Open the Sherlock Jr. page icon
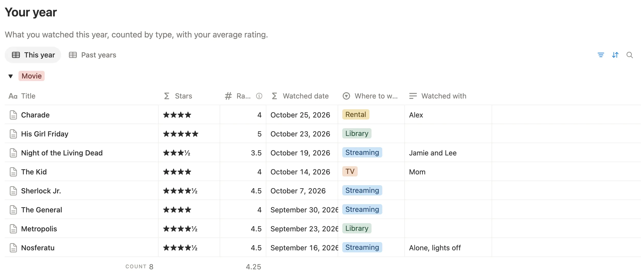 [x=13, y=191]
